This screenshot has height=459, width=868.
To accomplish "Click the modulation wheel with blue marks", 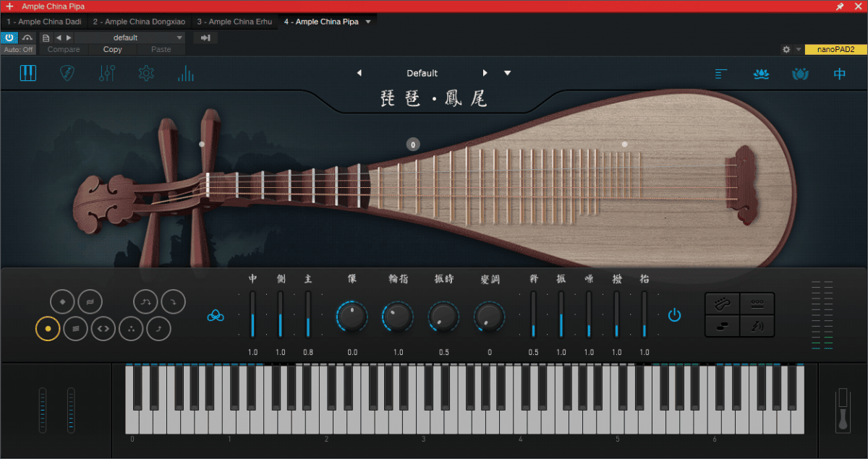I will click(x=71, y=410).
